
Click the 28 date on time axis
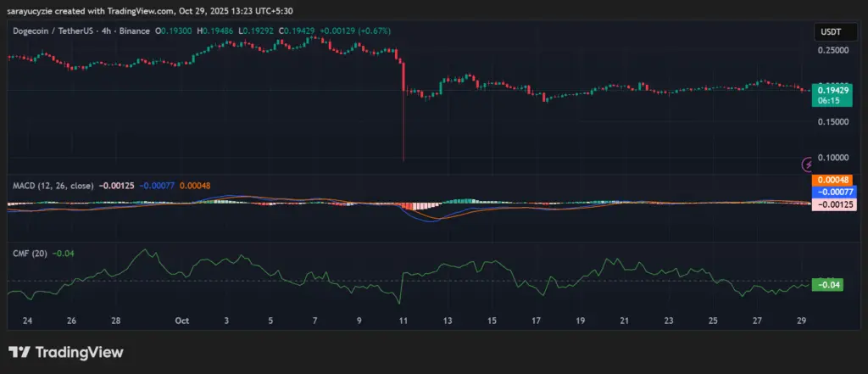(x=115, y=321)
